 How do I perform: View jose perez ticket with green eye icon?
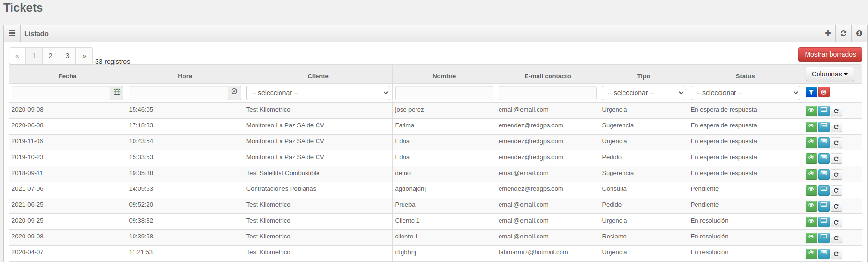811,111
